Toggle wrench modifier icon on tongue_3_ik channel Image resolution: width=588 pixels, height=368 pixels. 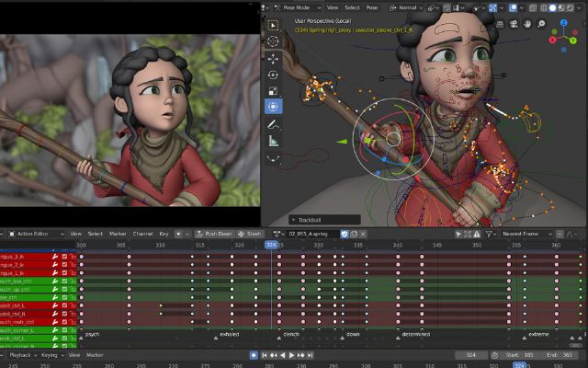click(x=55, y=257)
